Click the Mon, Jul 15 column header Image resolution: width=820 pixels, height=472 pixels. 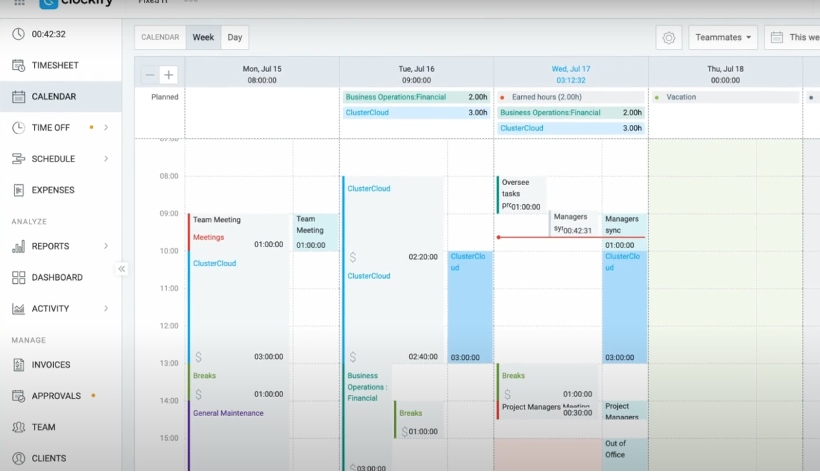(261, 74)
